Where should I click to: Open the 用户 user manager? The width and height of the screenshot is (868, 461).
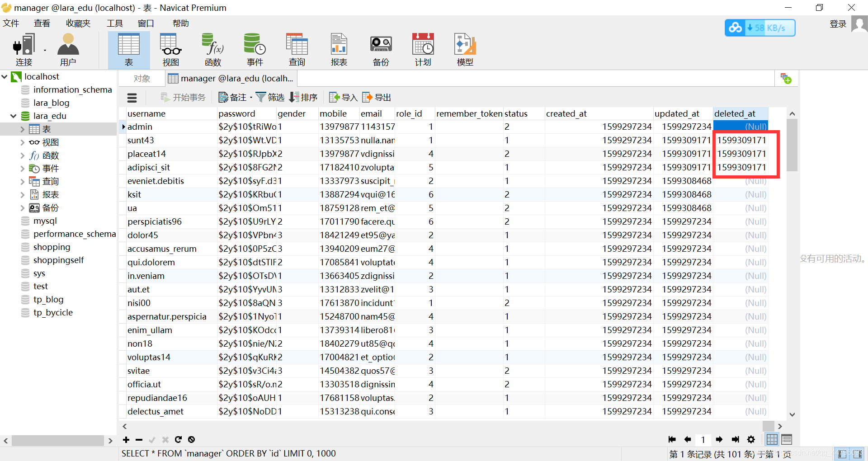coord(68,50)
